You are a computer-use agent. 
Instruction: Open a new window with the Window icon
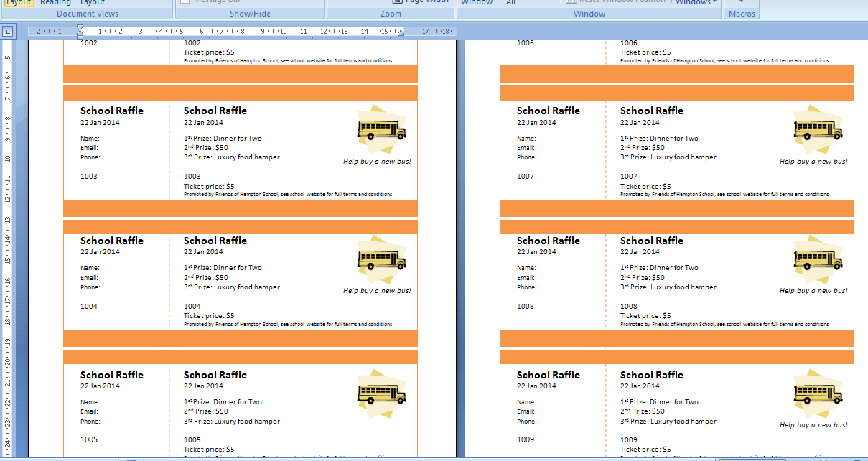[x=477, y=2]
